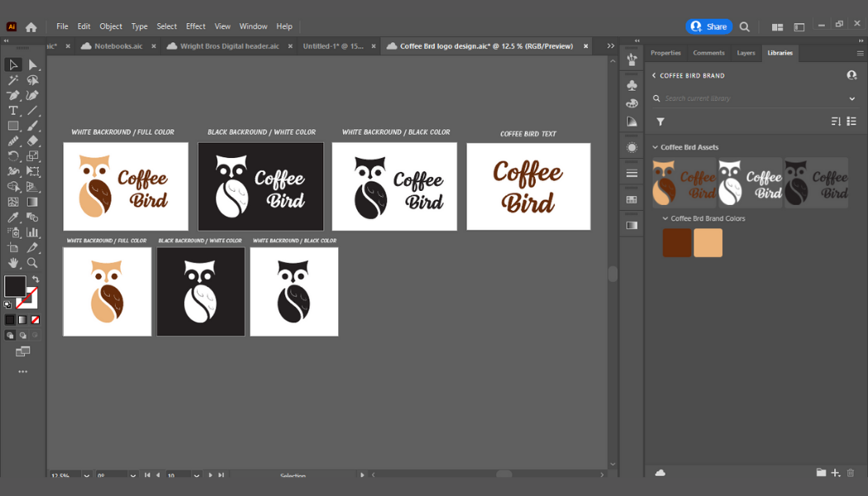Screen dimensions: 868x496
Task: Collapse the Coffee Brd Assets group
Action: pyautogui.click(x=655, y=147)
